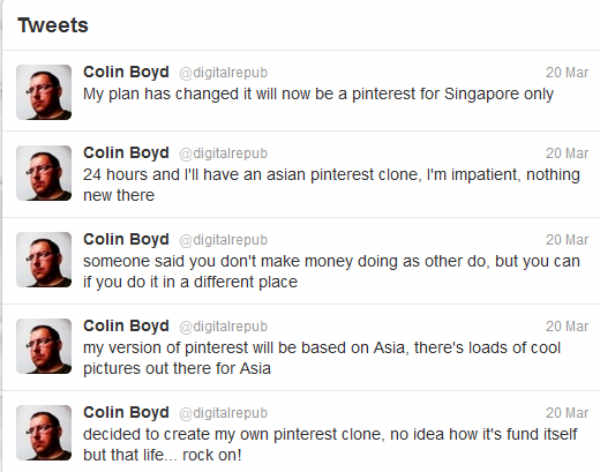Click Colin Boyd name on 'someone said' tweet
600x472 pixels.
[x=126, y=239]
